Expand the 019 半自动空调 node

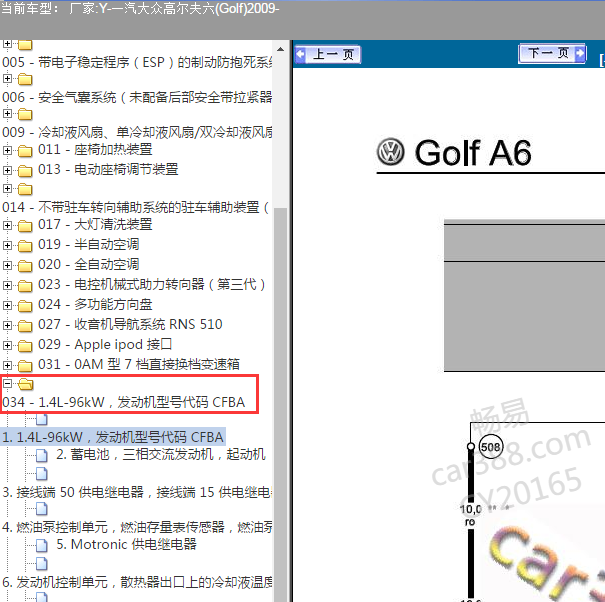click(7, 245)
